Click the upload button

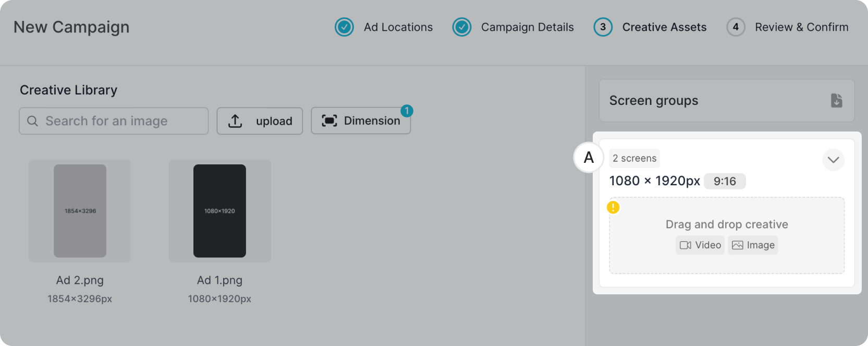point(260,121)
